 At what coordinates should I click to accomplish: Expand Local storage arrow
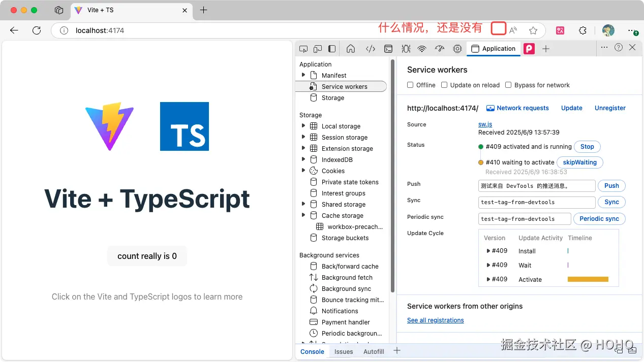pos(303,126)
